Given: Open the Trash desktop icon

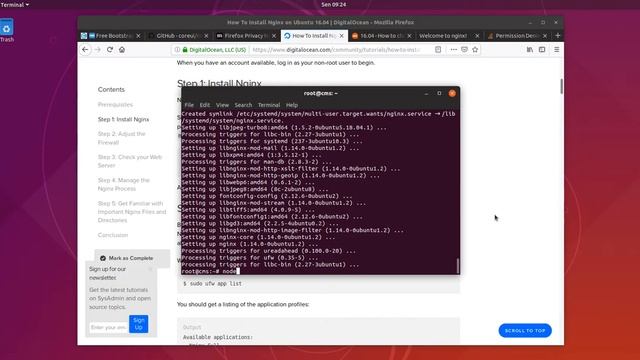Looking at the screenshot, I should coord(7,30).
